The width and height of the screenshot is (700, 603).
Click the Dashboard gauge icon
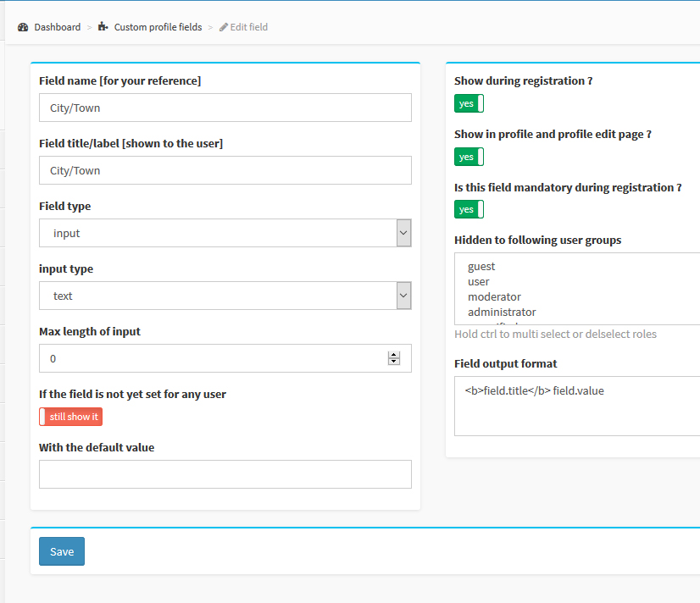click(23, 27)
